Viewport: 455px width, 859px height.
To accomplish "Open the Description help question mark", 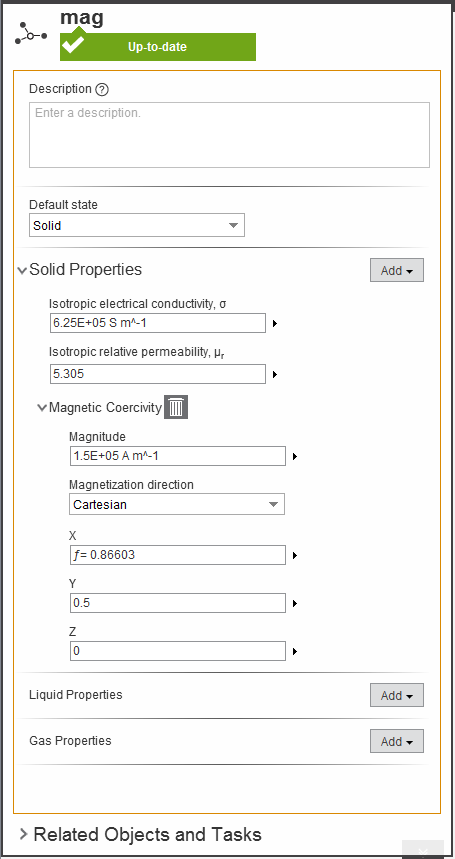I will pos(102,89).
